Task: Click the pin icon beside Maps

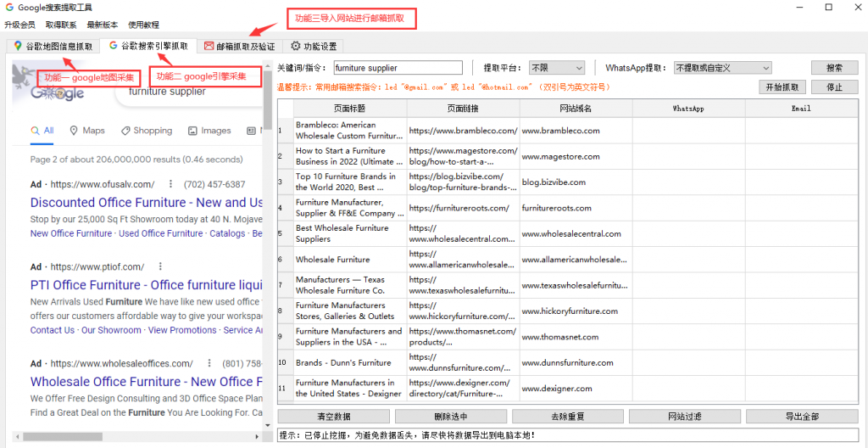Action: (74, 131)
